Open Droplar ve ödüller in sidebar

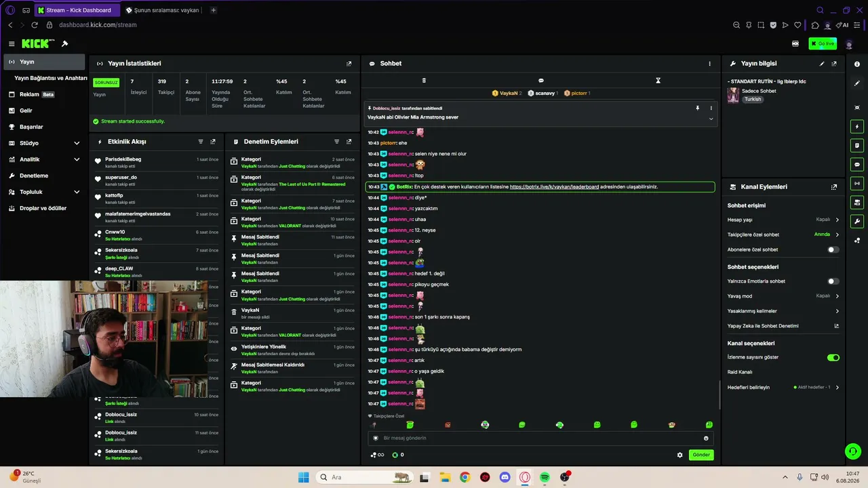point(44,208)
